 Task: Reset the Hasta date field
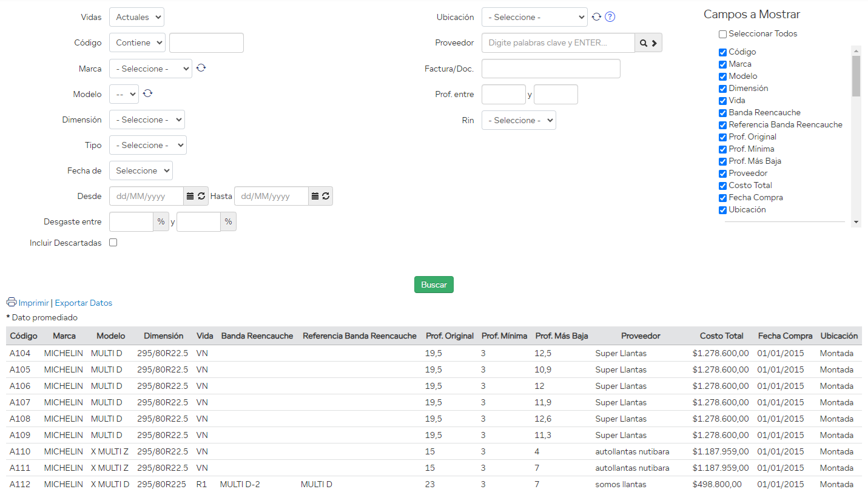click(326, 196)
